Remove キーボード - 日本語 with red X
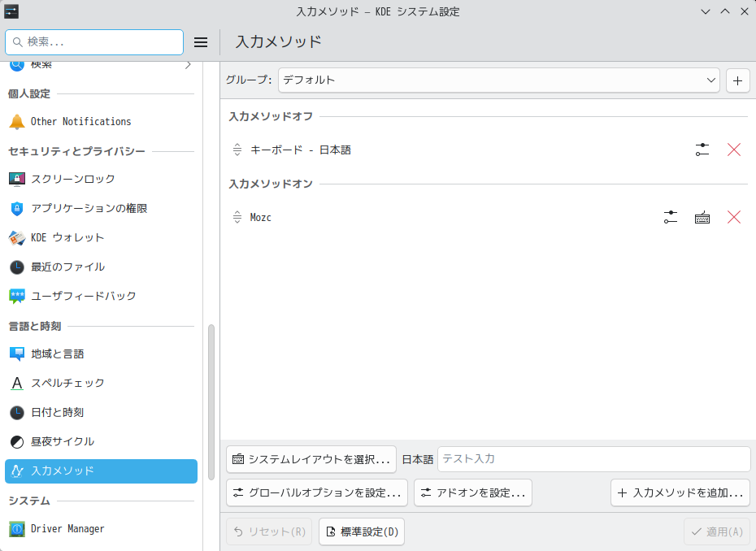The height and width of the screenshot is (551, 756). pyautogui.click(x=734, y=150)
